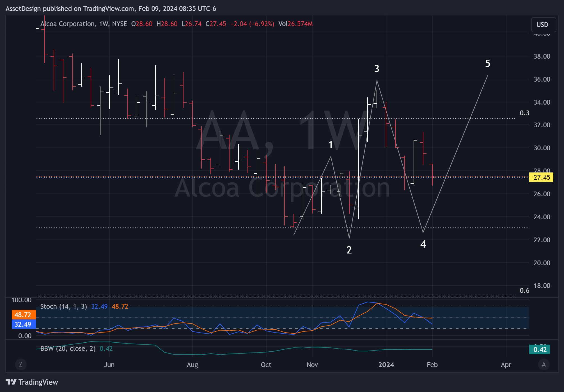
Task: Click the 38.00 price axis label
Action: (542, 56)
